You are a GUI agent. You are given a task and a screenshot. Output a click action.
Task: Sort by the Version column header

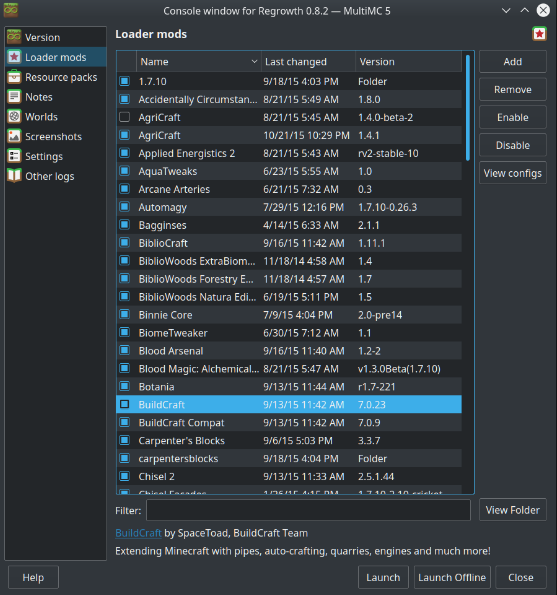click(408, 61)
